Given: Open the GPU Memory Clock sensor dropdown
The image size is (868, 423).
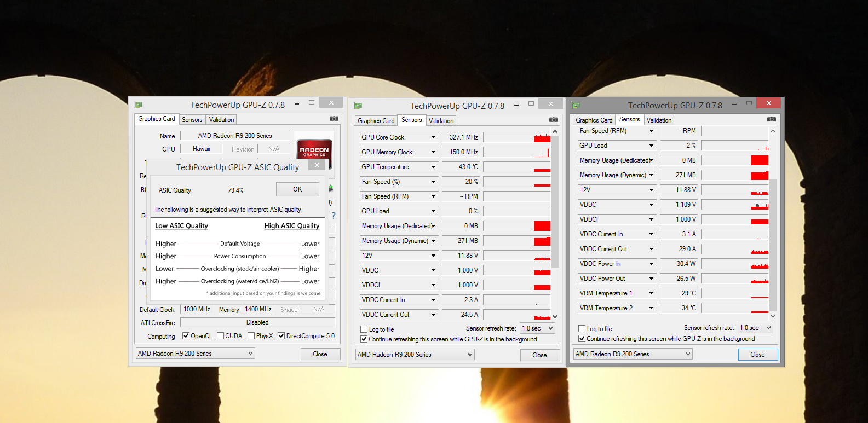Looking at the screenshot, I should tap(433, 152).
